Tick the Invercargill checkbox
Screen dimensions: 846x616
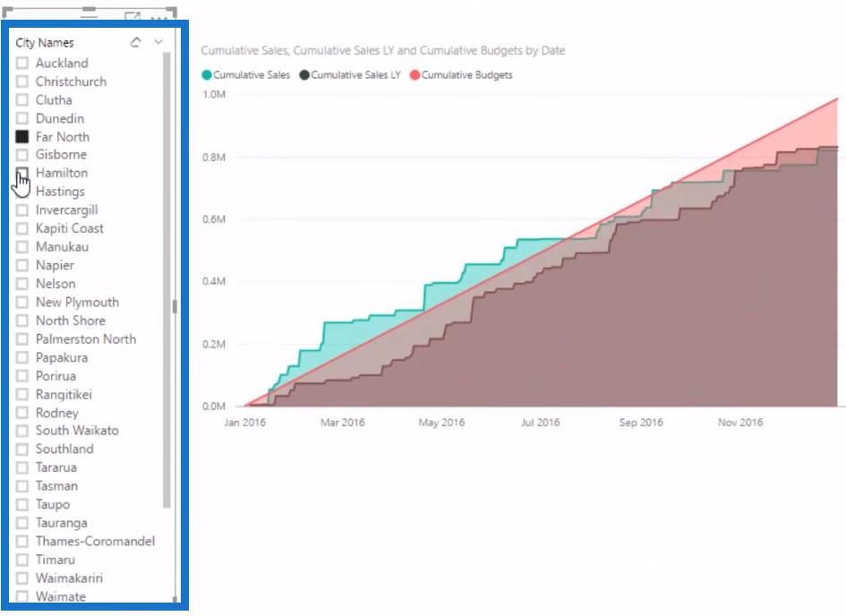coord(22,210)
